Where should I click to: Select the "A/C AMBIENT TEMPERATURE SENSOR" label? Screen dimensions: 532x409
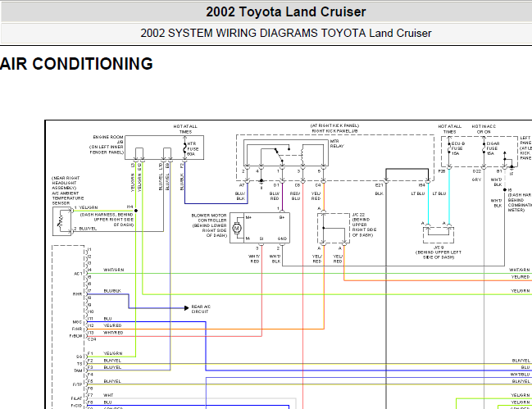(x=67, y=198)
